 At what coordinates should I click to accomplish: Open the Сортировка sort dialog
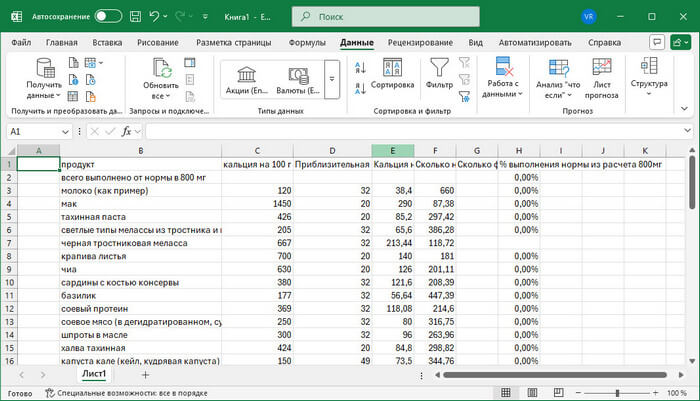[x=392, y=75]
